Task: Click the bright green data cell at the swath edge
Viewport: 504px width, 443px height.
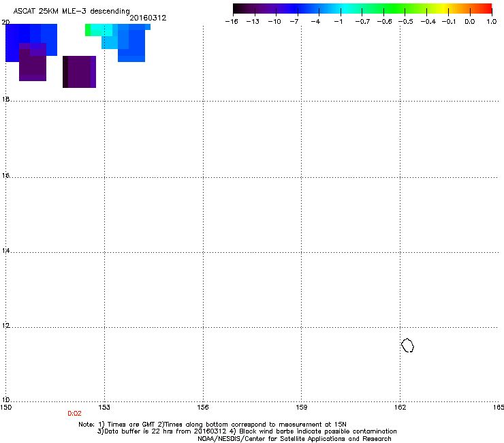Action: pyautogui.click(x=88, y=30)
